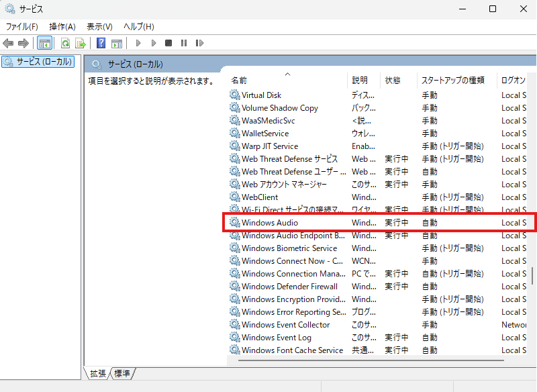Click the Stop Service square icon
Screen dimensions: 537x392
click(x=168, y=44)
